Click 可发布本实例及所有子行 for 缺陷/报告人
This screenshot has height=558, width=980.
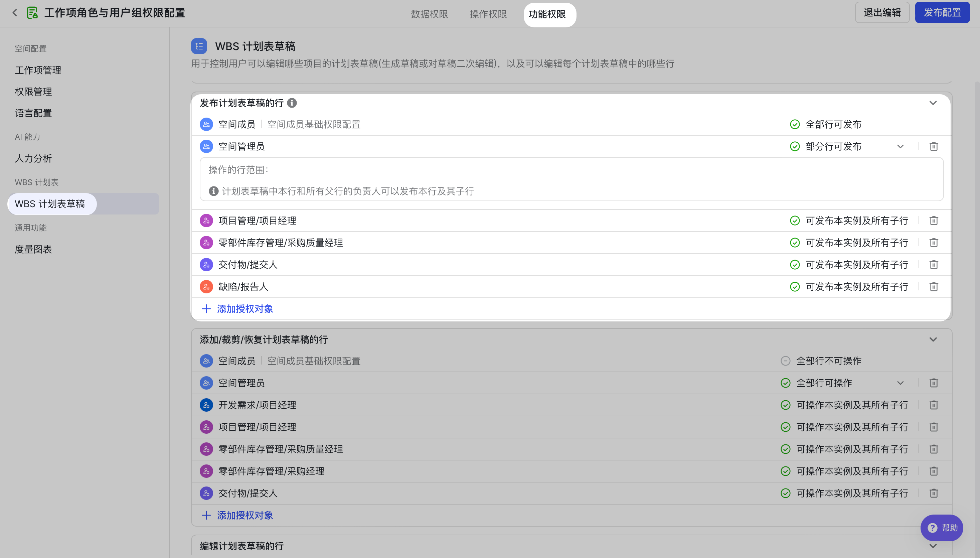click(857, 287)
